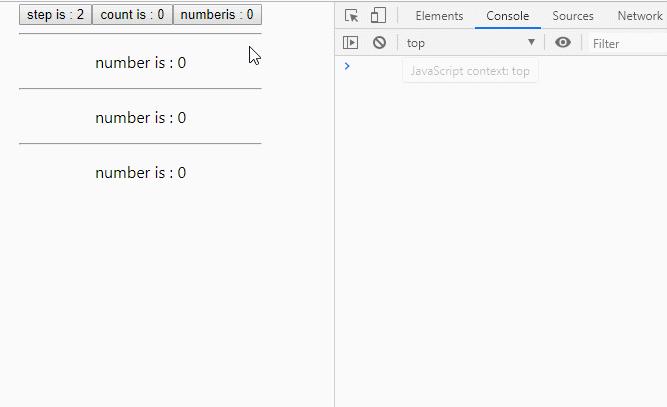Viewport: 667px width, 407px height.
Task: Click the third 'number is : 0' text
Action: tap(140, 173)
